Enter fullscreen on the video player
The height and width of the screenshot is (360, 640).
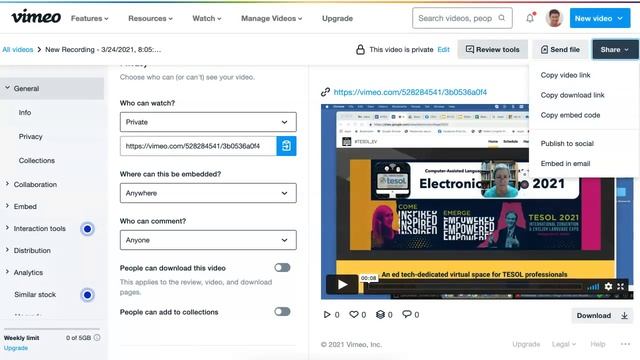point(621,287)
